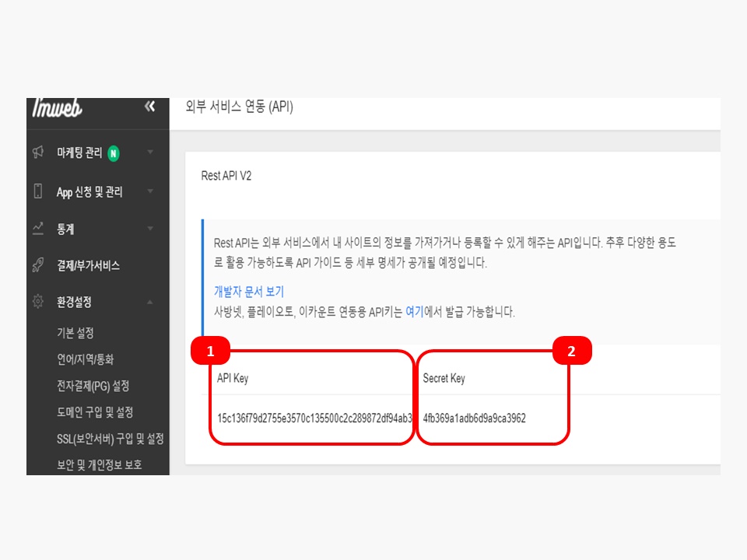Click the gear icon beside 환경설정
The image size is (747, 560).
pyautogui.click(x=38, y=302)
